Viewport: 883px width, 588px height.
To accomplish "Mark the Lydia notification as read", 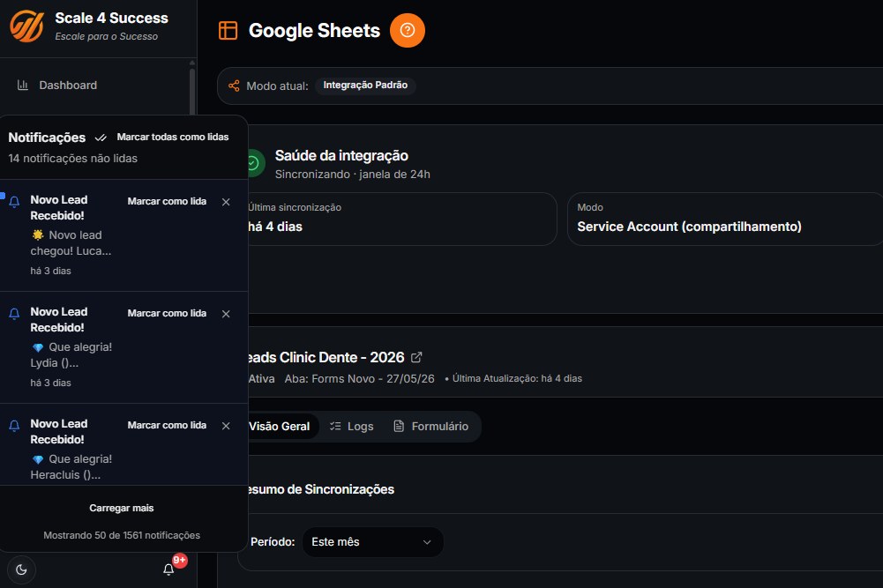I will [167, 313].
